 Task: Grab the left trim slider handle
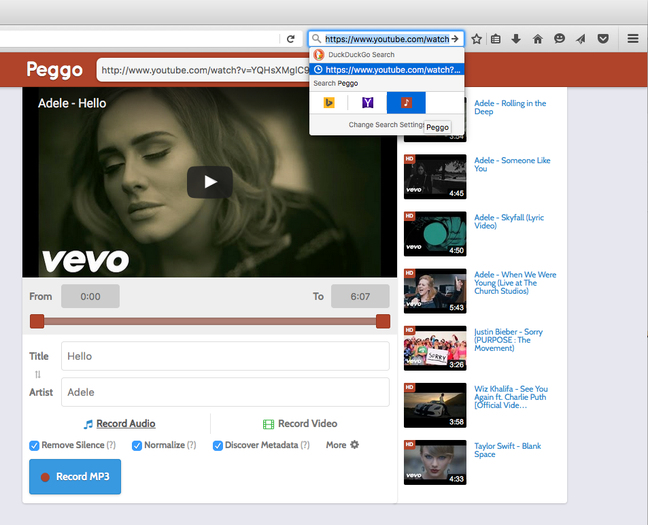[37, 321]
